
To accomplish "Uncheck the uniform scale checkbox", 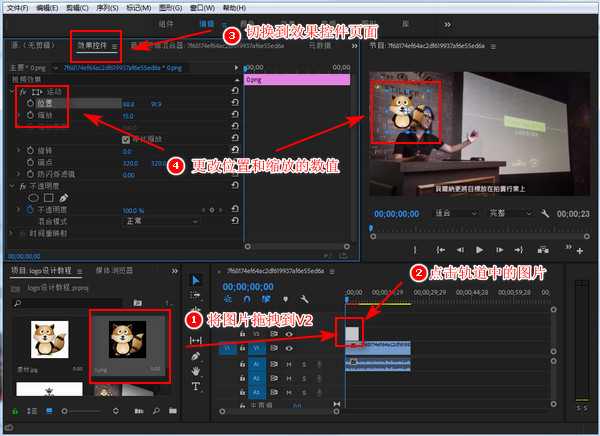I will (126, 139).
